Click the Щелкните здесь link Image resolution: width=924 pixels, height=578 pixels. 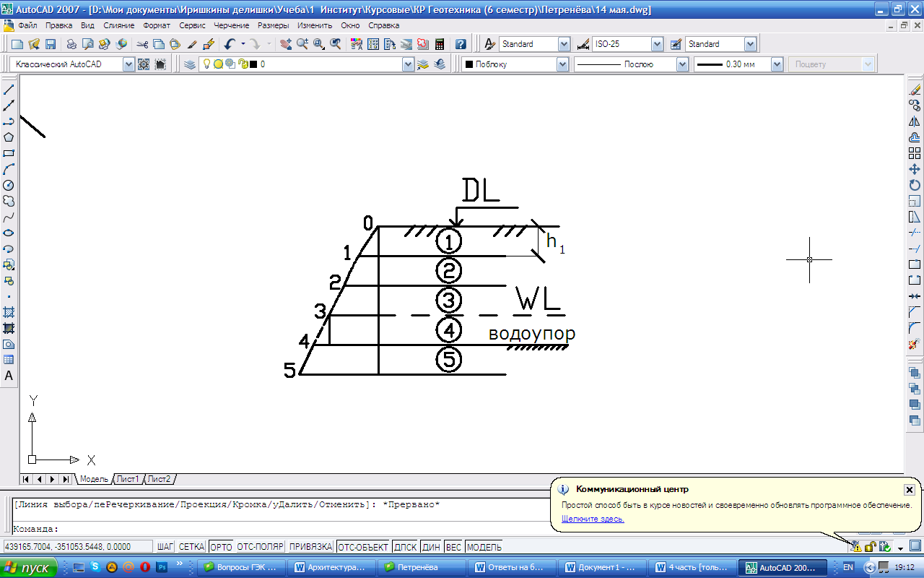tap(593, 519)
